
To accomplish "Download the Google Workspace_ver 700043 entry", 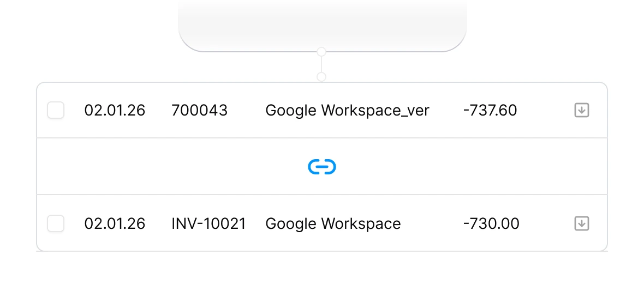I will [582, 111].
